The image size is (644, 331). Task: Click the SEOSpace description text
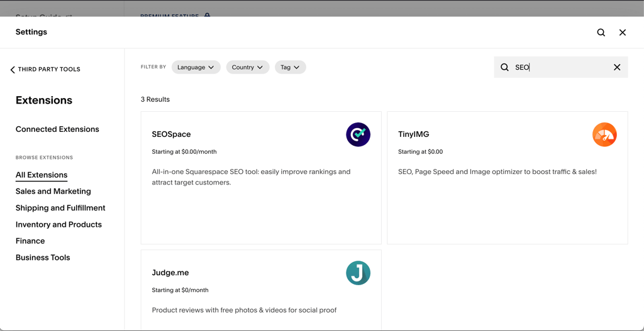pos(252,176)
